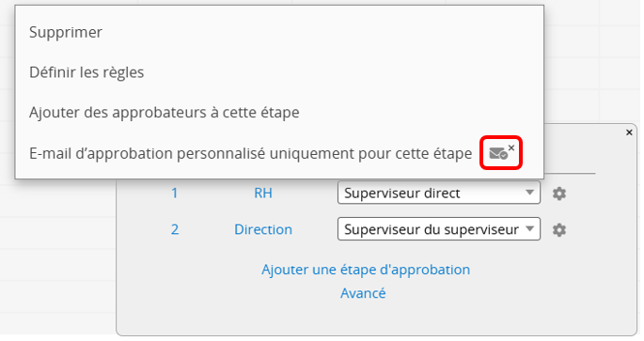Select E-mail d'approbation personnalisé menu entry

tap(250, 153)
